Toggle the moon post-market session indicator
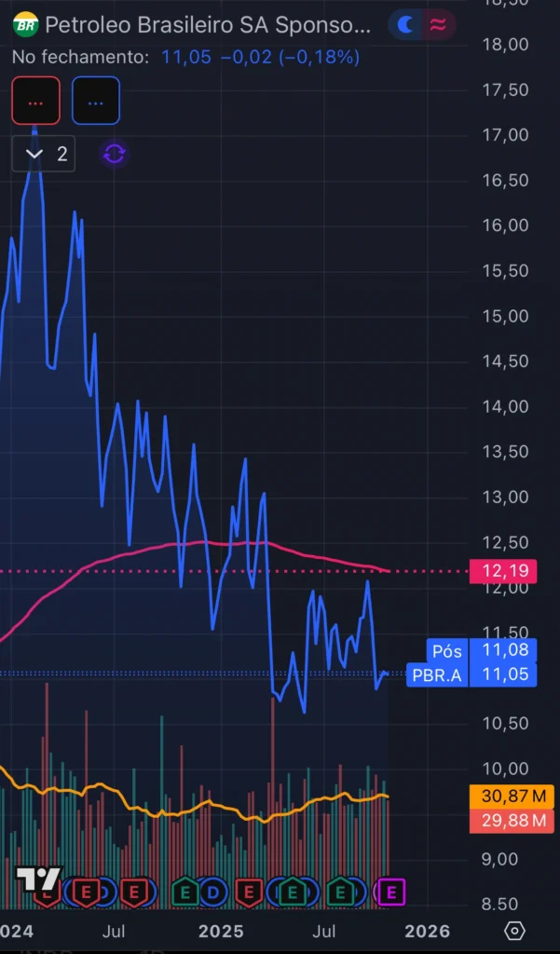 pyautogui.click(x=405, y=25)
